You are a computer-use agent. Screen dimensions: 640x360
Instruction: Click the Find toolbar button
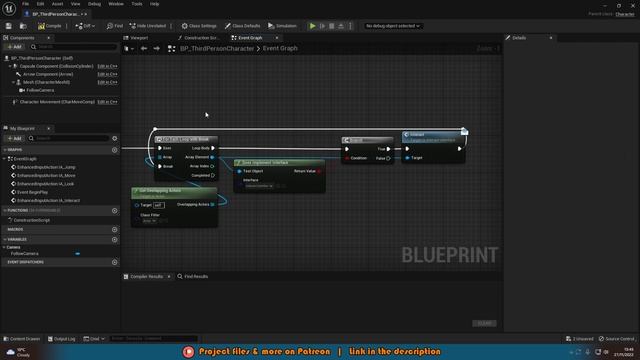click(x=115, y=26)
